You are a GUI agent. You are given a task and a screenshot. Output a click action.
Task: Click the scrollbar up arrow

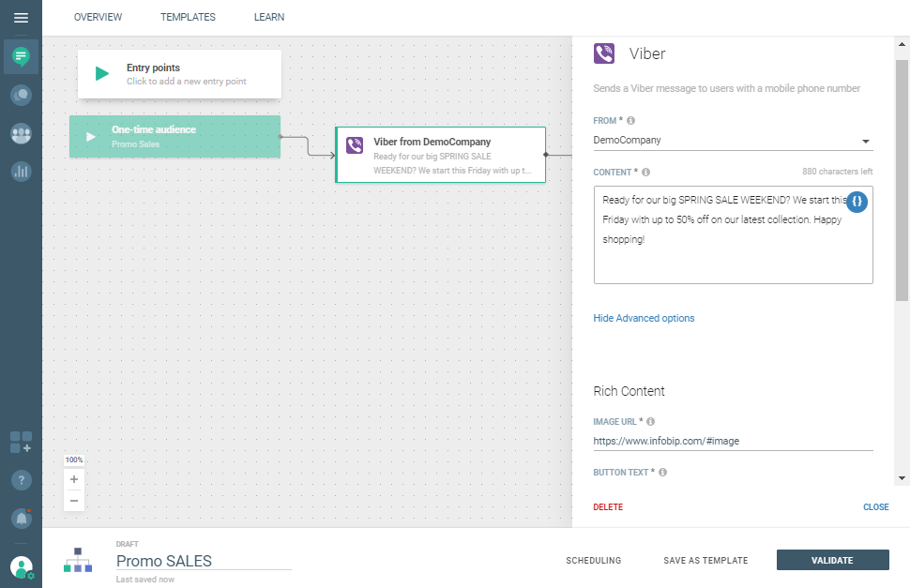point(902,44)
